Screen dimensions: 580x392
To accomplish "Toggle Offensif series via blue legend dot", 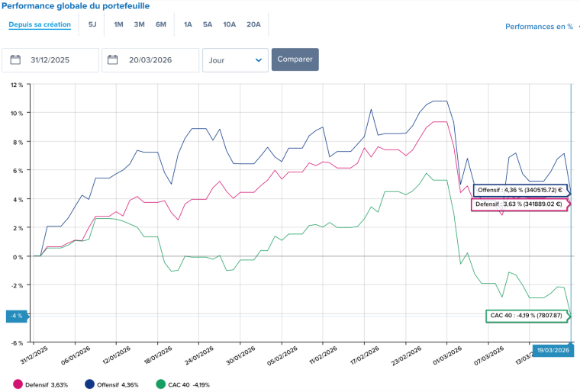I will pyautogui.click(x=88, y=384).
